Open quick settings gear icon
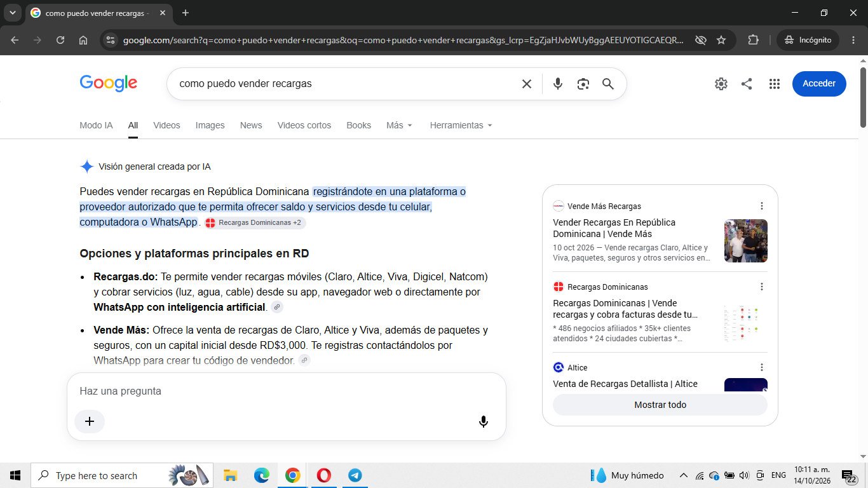Screen dimensions: 868x488 point(721,84)
